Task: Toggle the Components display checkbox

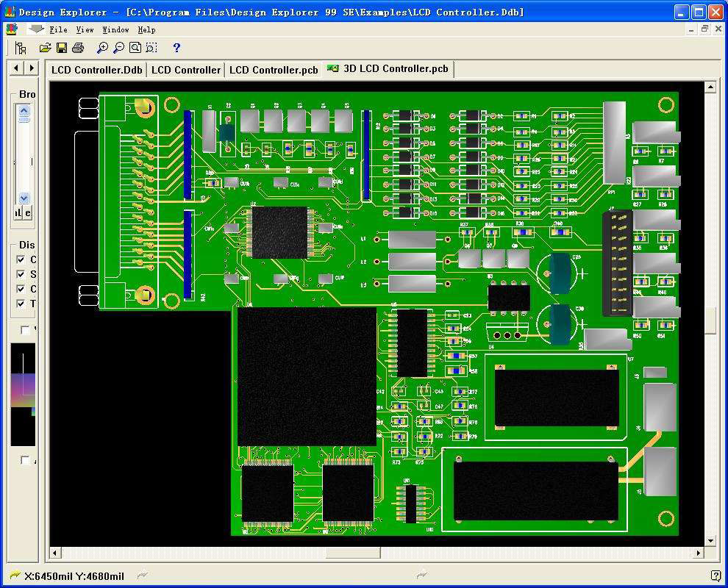Action: (x=21, y=259)
